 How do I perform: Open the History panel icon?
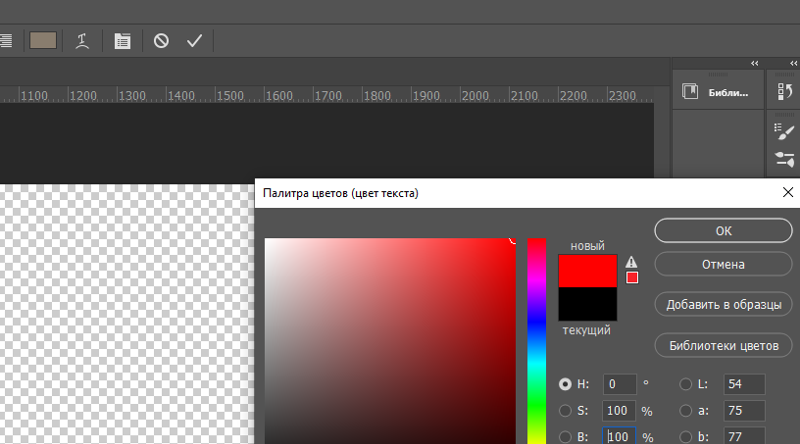tap(785, 92)
